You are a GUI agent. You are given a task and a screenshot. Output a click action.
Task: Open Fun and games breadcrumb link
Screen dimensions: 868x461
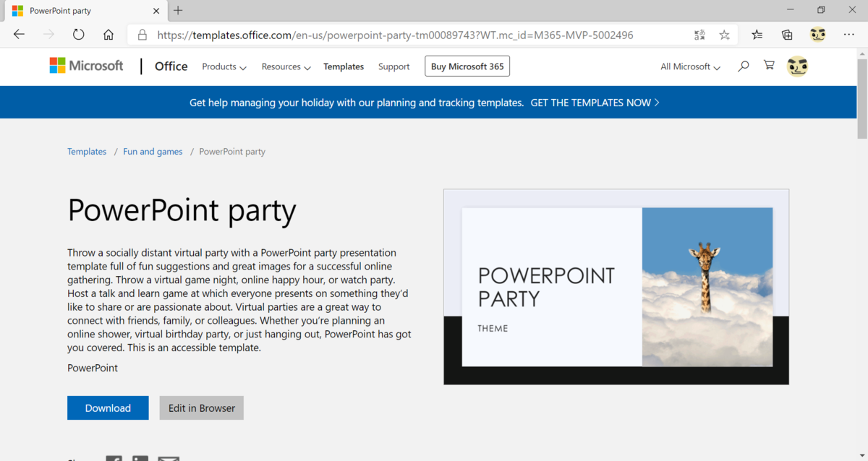tap(153, 152)
